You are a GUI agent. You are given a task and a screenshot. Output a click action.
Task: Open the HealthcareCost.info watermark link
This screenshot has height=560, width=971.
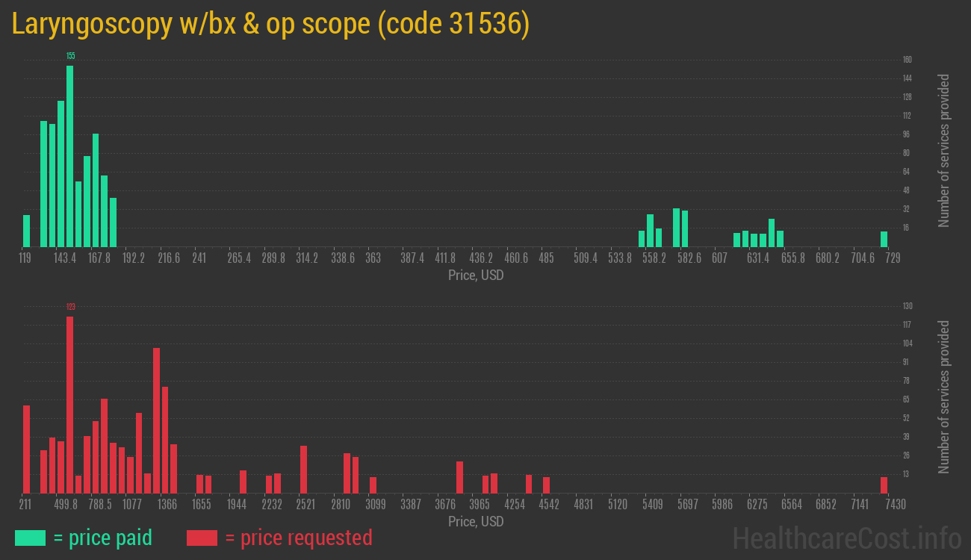pos(846,538)
